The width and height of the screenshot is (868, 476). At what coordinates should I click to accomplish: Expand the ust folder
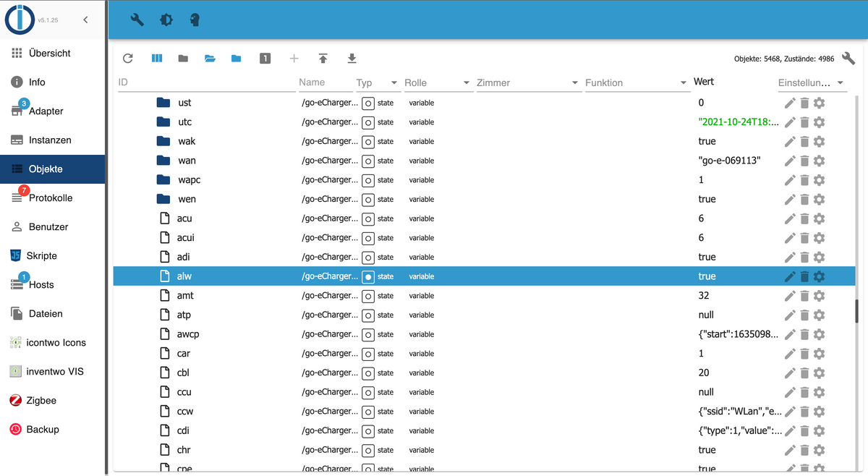click(163, 103)
